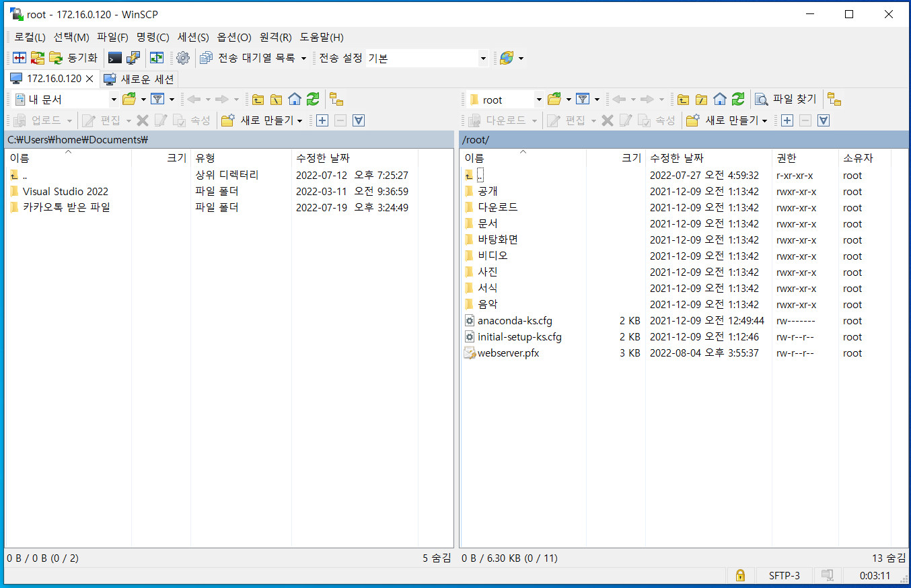Go to the local home directory icon
The width and height of the screenshot is (911, 588).
pos(295,100)
